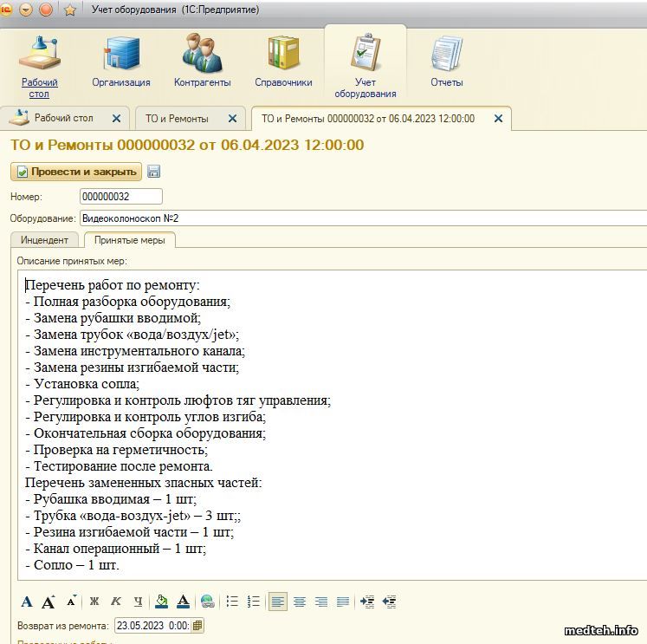Image resolution: width=647 pixels, height=644 pixels.
Task: Open the font selection button
Action: click(26, 602)
